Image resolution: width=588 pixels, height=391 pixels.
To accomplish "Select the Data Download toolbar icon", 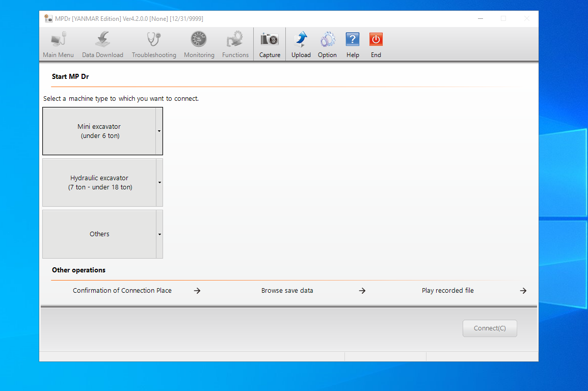I will tap(102, 43).
